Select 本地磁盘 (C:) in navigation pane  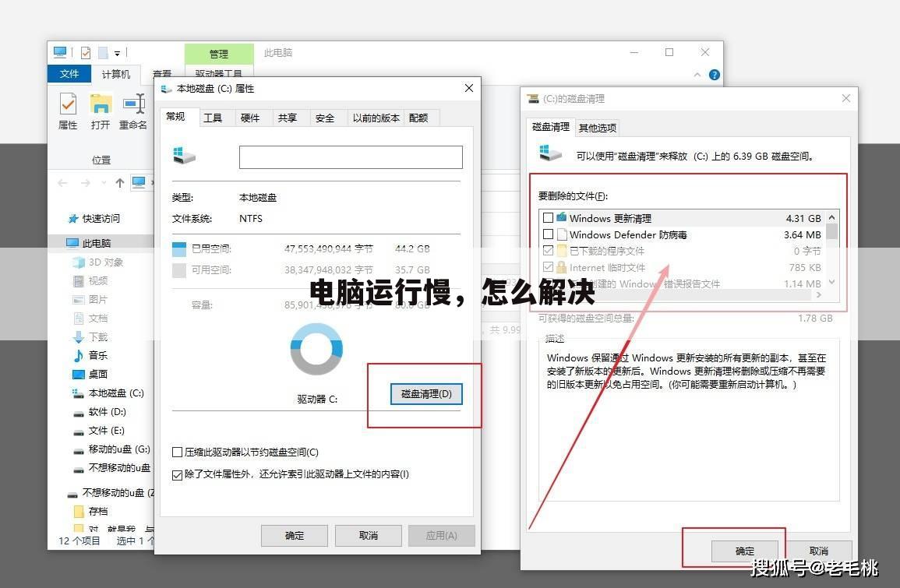click(108, 393)
